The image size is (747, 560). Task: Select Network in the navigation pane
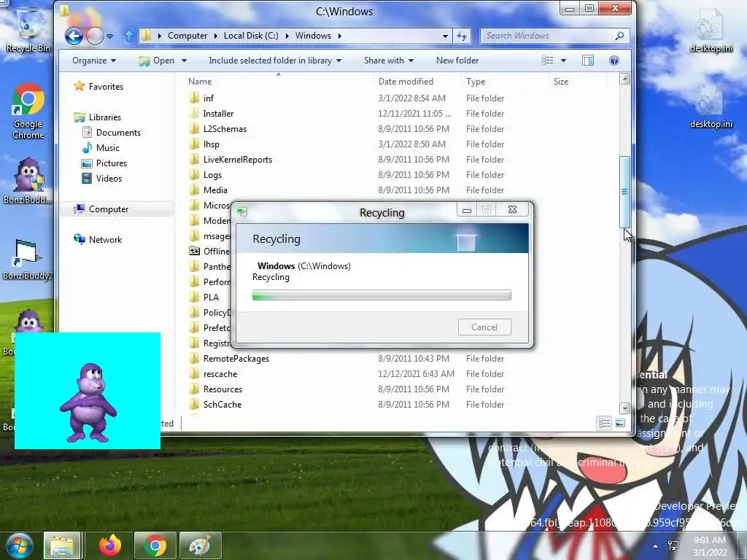pyautogui.click(x=98, y=239)
